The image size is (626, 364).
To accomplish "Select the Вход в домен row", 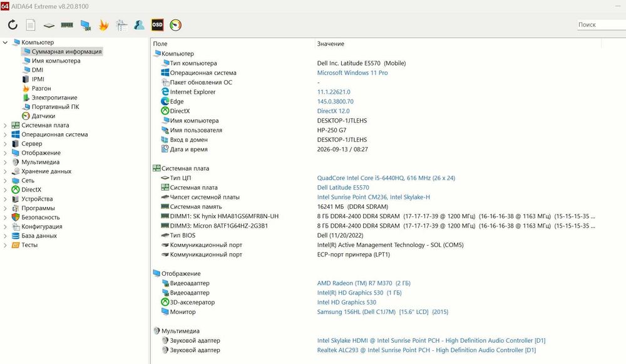I will click(x=375, y=139).
